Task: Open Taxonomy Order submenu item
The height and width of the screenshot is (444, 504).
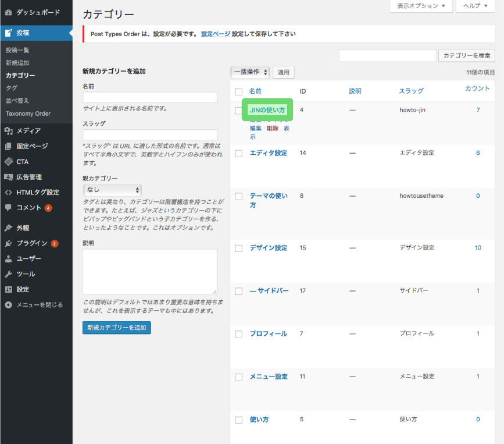Action: (28, 113)
